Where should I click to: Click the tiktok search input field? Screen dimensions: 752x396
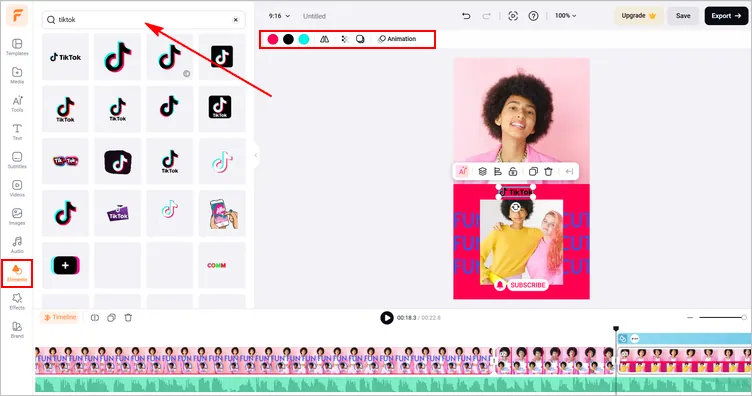(x=144, y=20)
